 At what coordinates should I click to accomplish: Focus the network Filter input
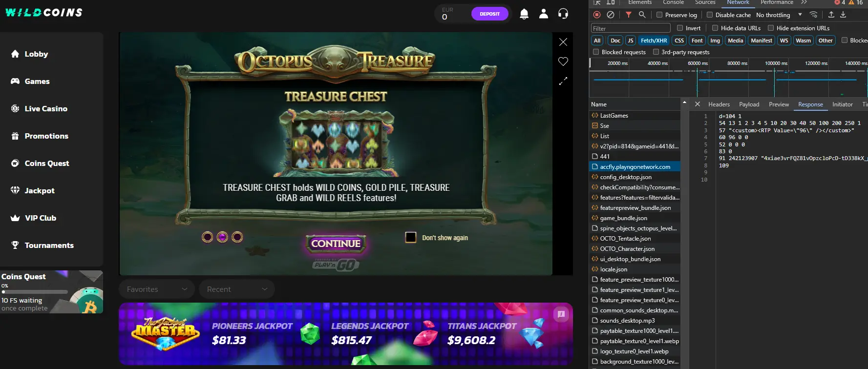point(631,28)
